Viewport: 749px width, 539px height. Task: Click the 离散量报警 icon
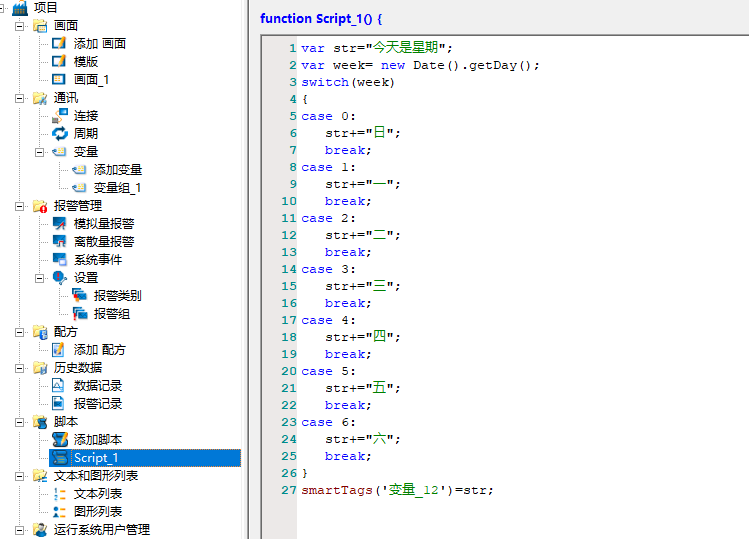(59, 242)
